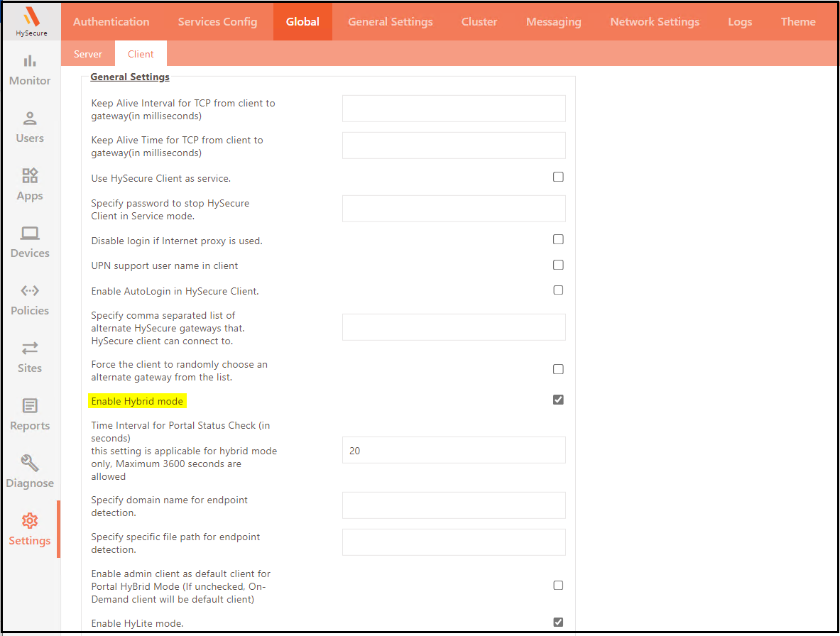Click the Policies sidebar label

tap(30, 310)
